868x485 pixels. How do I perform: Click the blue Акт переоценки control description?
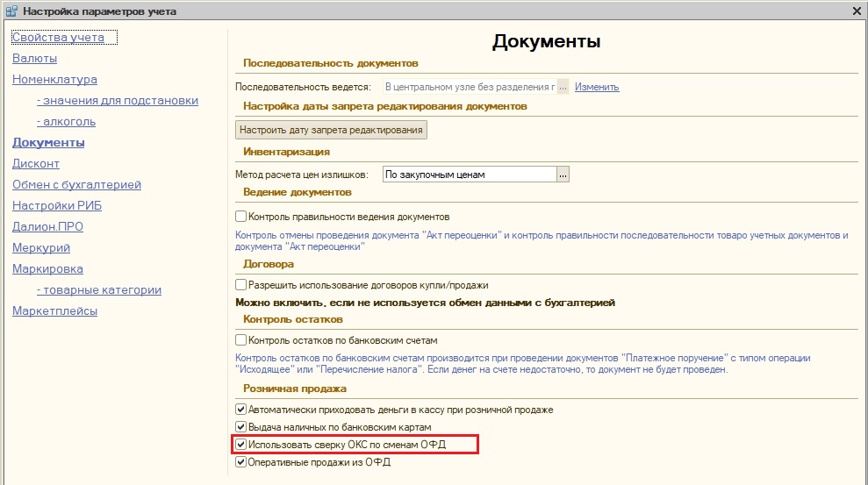[x=542, y=241]
